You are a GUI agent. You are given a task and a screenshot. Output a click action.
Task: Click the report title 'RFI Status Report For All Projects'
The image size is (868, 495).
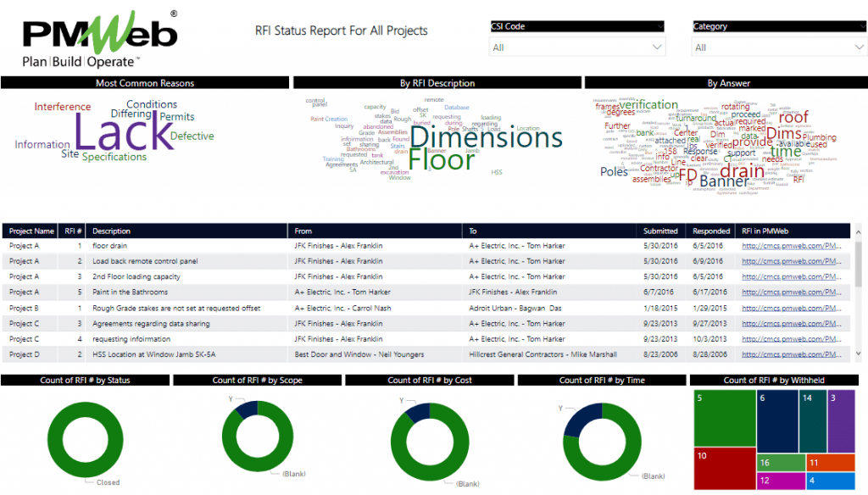point(342,31)
